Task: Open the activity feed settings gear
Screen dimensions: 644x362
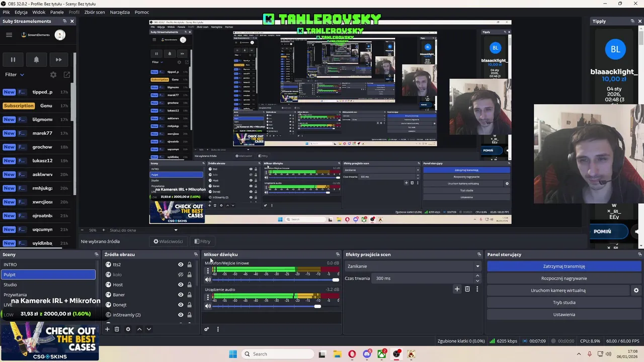Action: tap(53, 74)
